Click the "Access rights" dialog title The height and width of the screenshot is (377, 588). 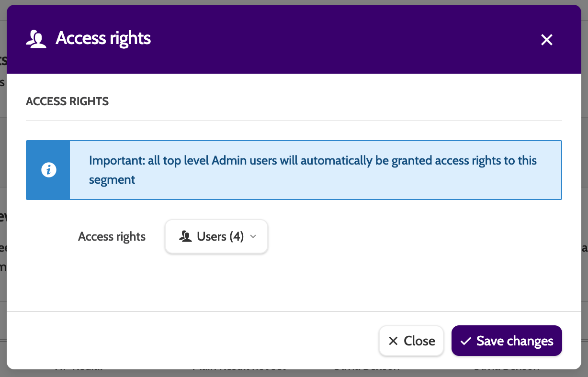(103, 38)
